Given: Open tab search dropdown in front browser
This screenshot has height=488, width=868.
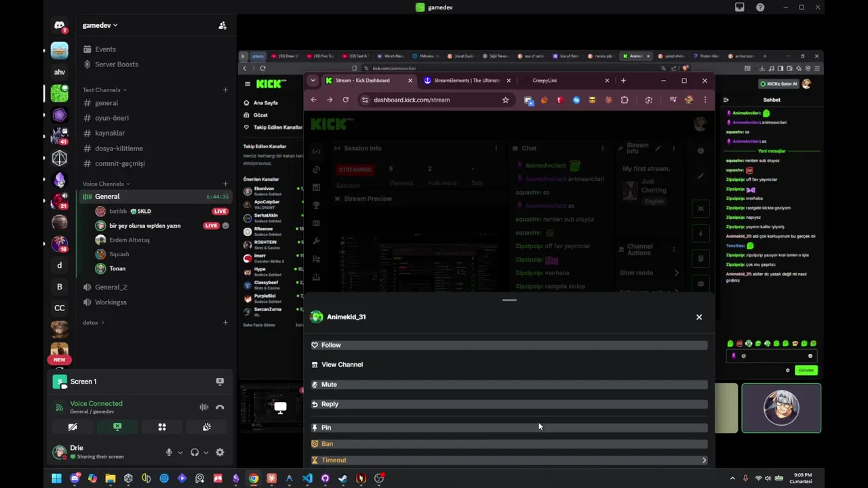Looking at the screenshot, I should tap(313, 81).
